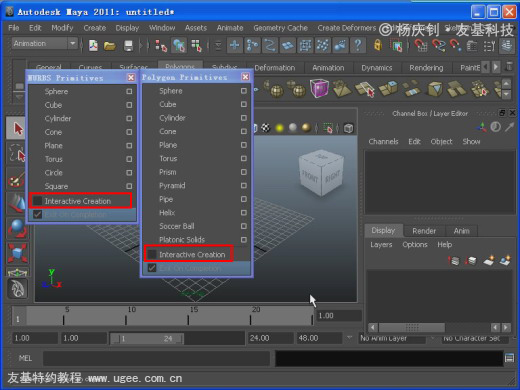Select the select-by-hierarchy icon

coord(161,45)
